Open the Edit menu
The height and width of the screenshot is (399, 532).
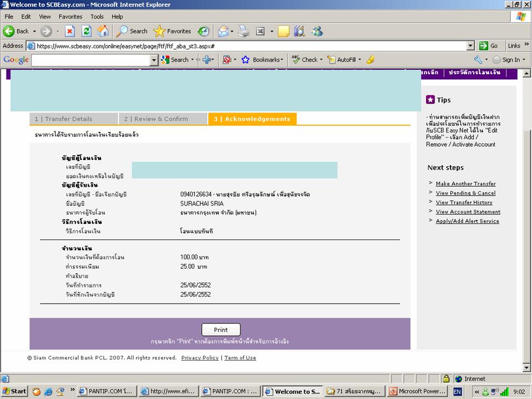pyautogui.click(x=26, y=17)
